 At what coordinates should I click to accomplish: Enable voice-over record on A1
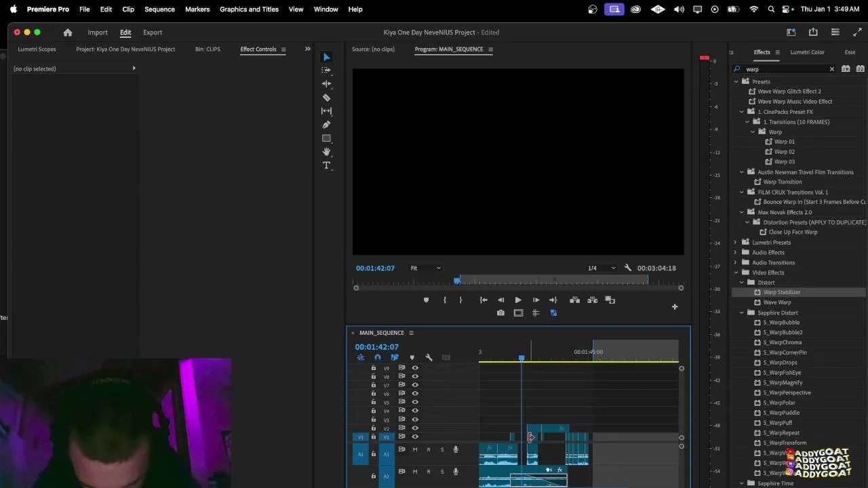[456, 450]
